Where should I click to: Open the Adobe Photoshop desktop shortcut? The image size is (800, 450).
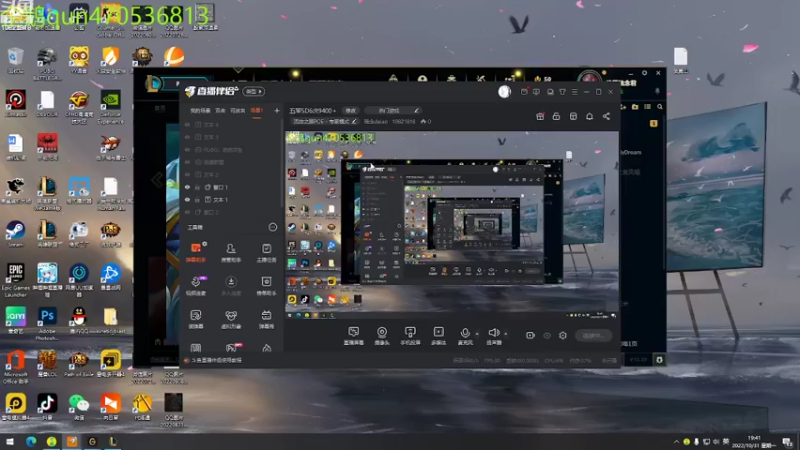47,323
